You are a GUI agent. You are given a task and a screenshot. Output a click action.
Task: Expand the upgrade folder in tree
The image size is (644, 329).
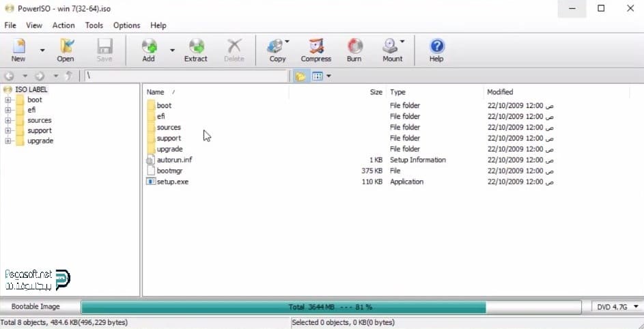(x=8, y=141)
